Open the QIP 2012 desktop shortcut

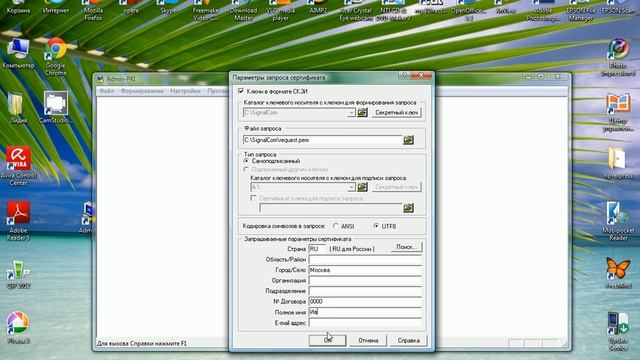18,274
